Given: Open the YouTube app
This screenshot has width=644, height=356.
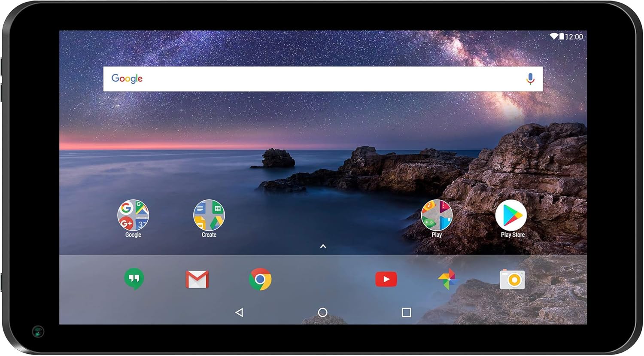Looking at the screenshot, I should 386,280.
